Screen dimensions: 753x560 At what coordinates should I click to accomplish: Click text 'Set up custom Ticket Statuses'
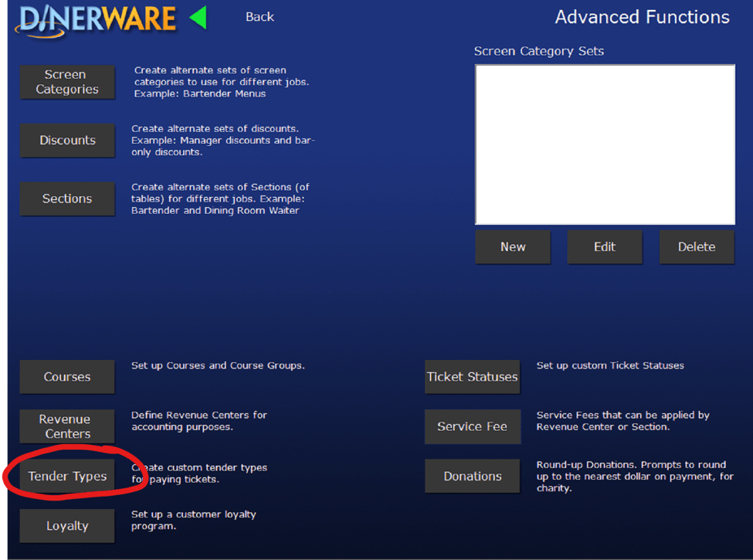610,365
